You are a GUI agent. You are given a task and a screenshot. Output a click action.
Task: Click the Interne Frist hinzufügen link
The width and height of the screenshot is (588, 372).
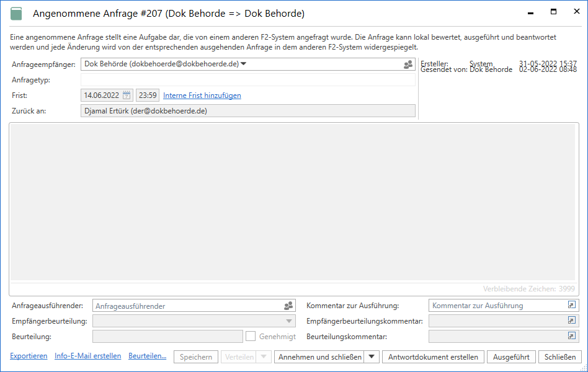point(202,95)
